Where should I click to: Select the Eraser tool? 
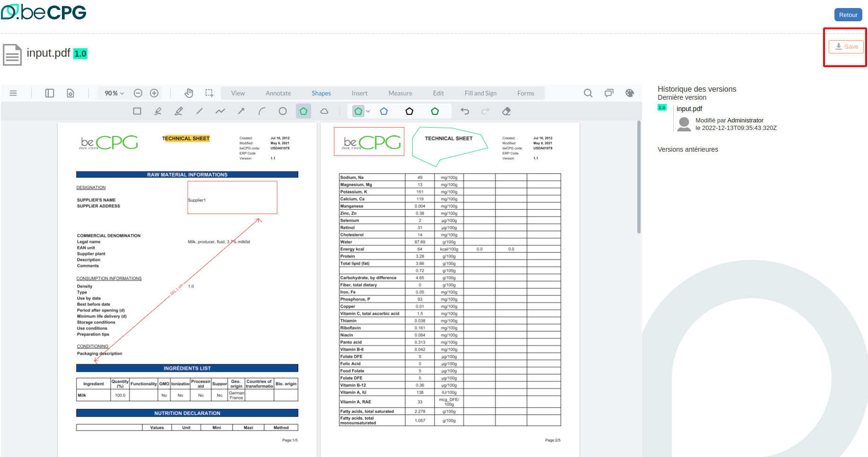click(506, 111)
